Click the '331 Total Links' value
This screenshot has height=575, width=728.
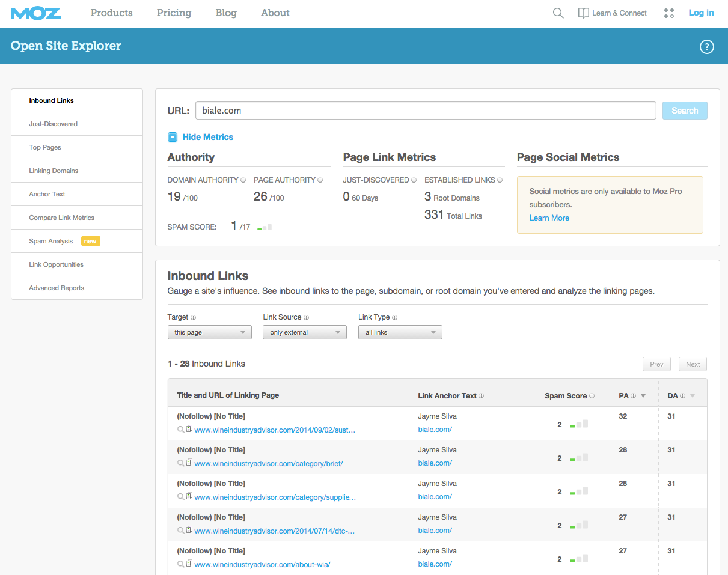(453, 214)
